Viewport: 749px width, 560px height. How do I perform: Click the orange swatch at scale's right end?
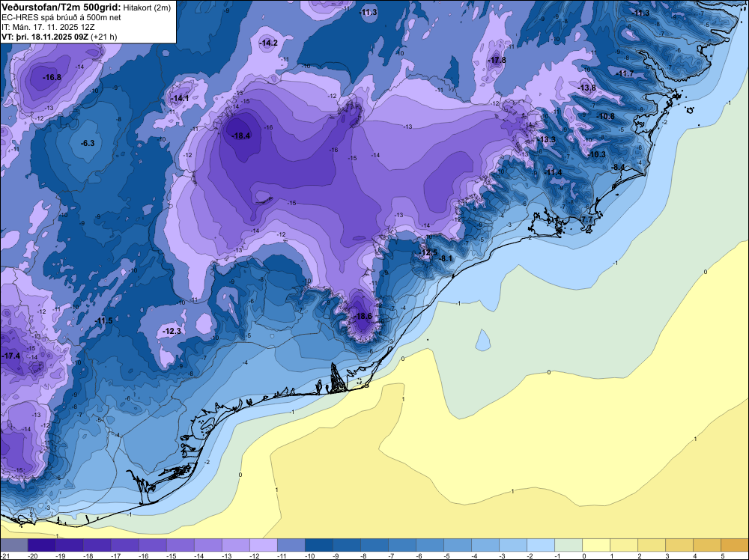[735, 545]
